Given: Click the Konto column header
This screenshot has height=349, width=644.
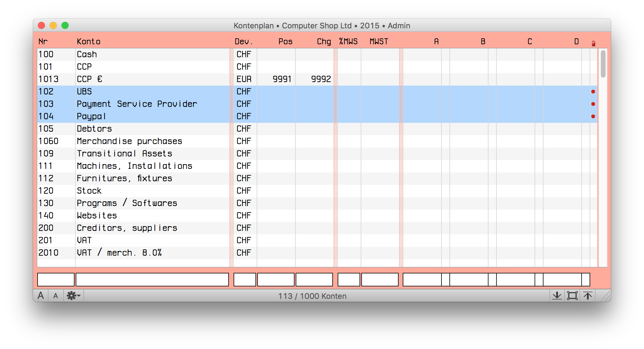Looking at the screenshot, I should (88, 42).
